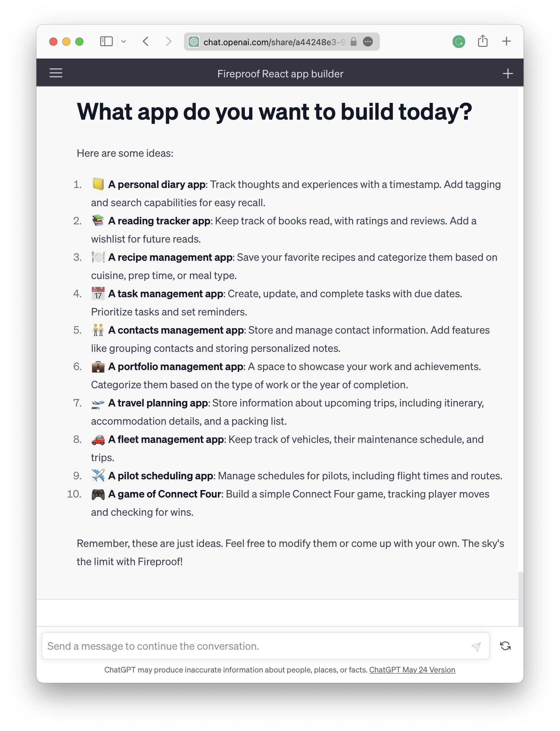Open the Grammarly extension icon
The height and width of the screenshot is (731, 560).
pyautogui.click(x=459, y=42)
